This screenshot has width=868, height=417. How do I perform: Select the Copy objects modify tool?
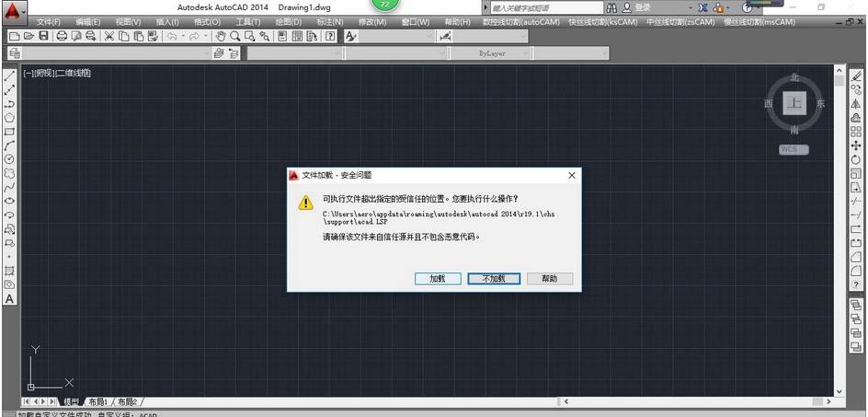[856, 90]
